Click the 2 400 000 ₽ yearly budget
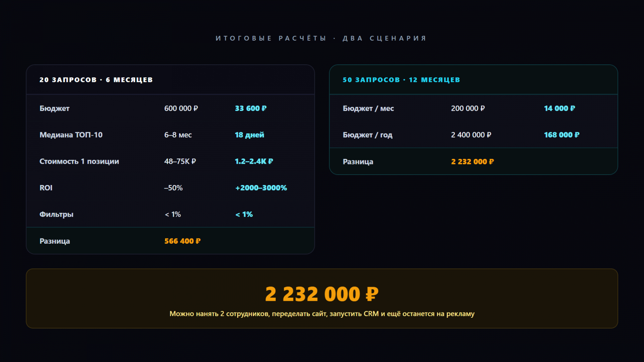This screenshot has width=644, height=362. click(x=471, y=135)
